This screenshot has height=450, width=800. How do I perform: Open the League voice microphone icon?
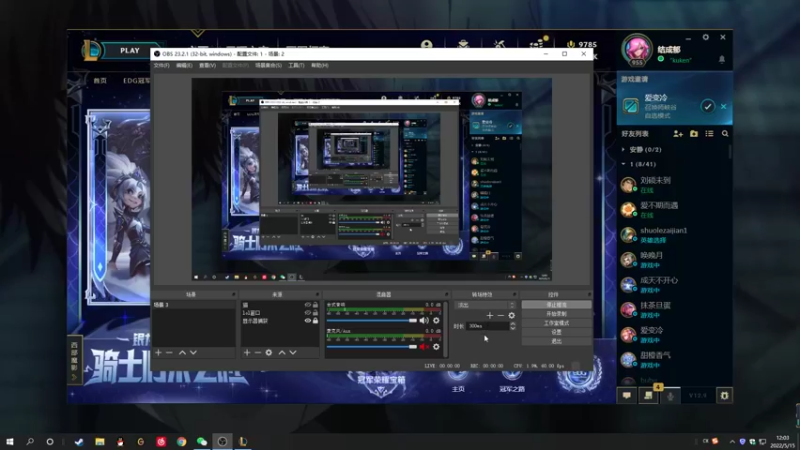(670, 395)
